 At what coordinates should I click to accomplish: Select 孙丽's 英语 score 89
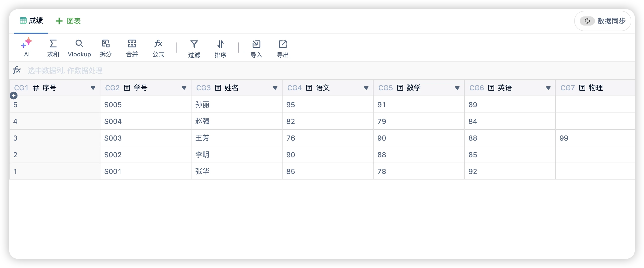coord(510,105)
